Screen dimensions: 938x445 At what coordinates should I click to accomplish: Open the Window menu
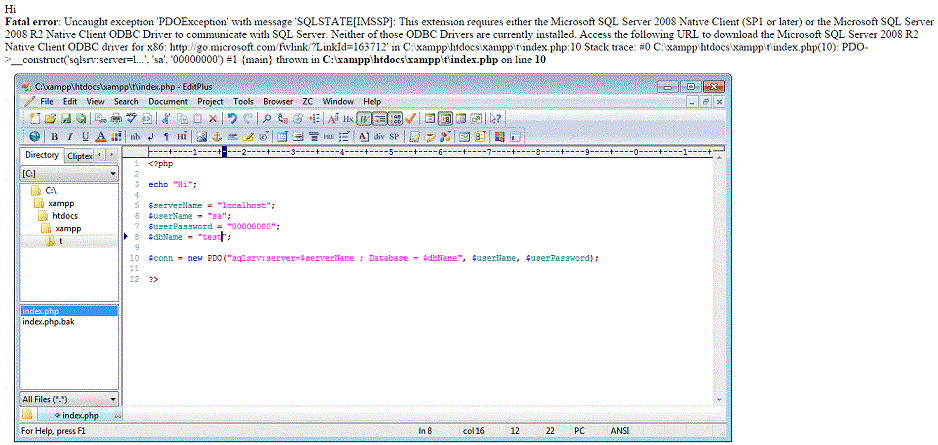tap(338, 102)
